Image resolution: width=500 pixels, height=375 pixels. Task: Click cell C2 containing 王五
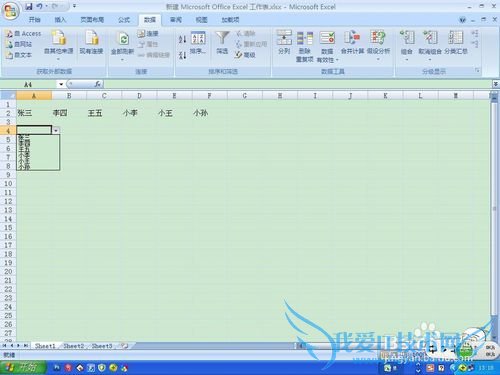click(x=104, y=113)
